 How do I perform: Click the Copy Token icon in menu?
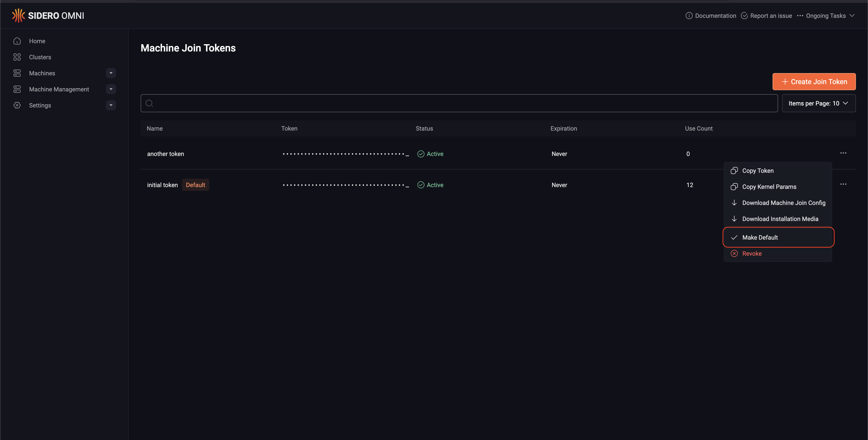pos(734,171)
